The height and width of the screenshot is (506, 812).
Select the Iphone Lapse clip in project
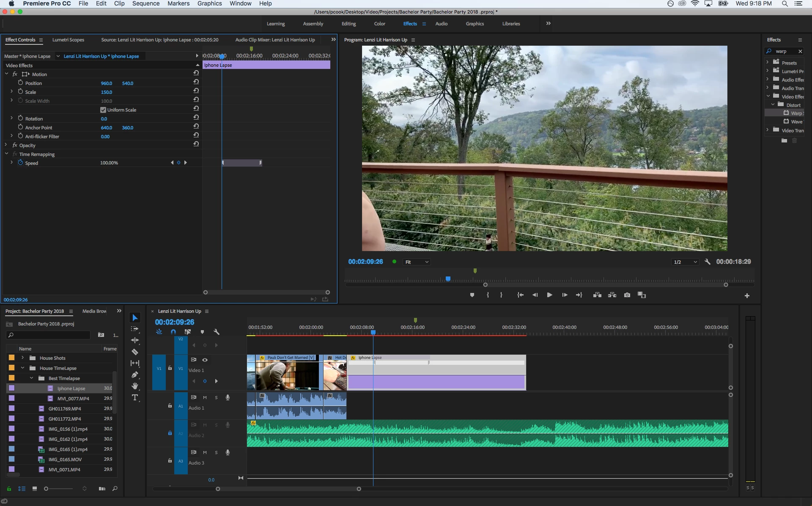tap(71, 388)
